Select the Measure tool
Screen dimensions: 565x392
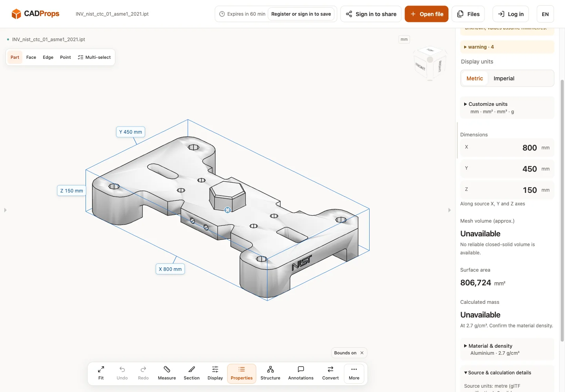[x=167, y=373]
